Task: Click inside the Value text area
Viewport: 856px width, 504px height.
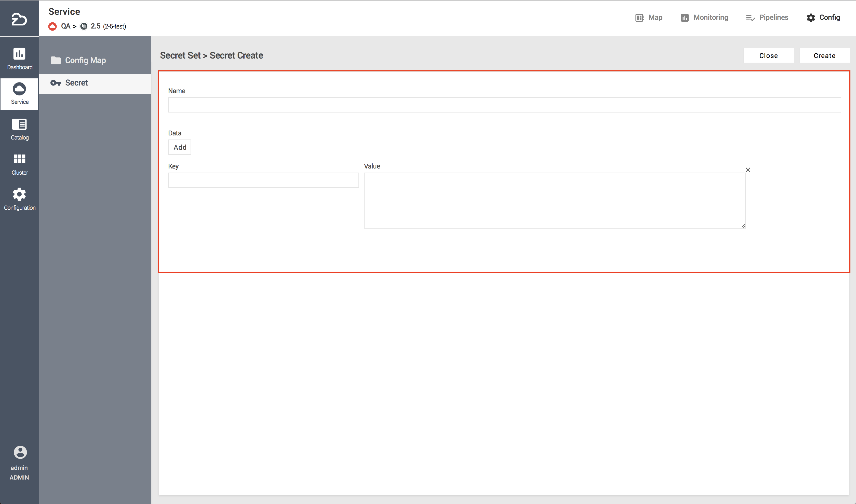Action: 555,200
